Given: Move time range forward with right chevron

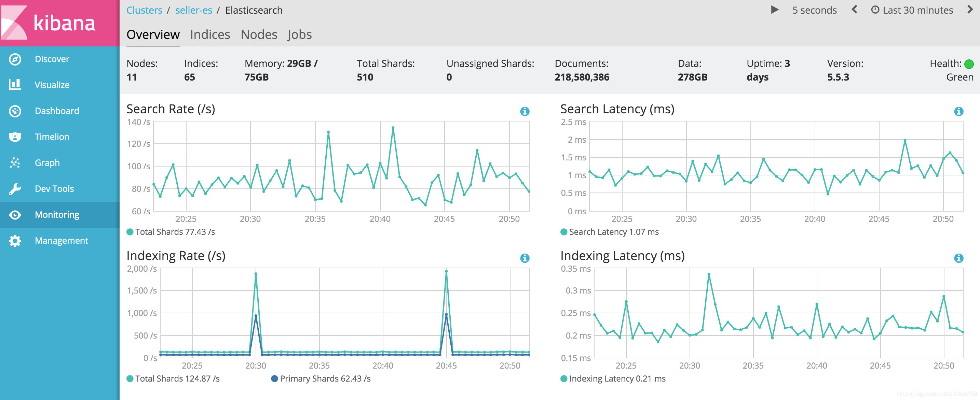Looking at the screenshot, I should coord(970,10).
